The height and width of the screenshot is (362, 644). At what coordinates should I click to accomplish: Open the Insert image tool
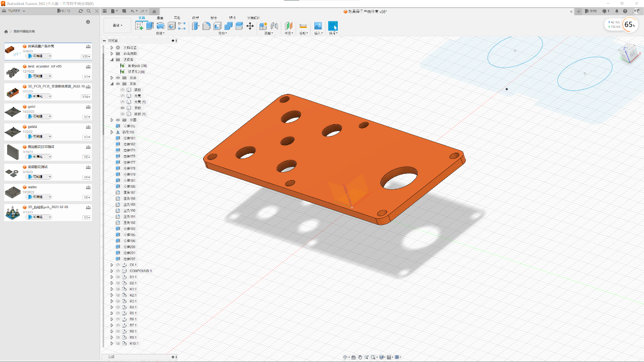click(x=318, y=26)
